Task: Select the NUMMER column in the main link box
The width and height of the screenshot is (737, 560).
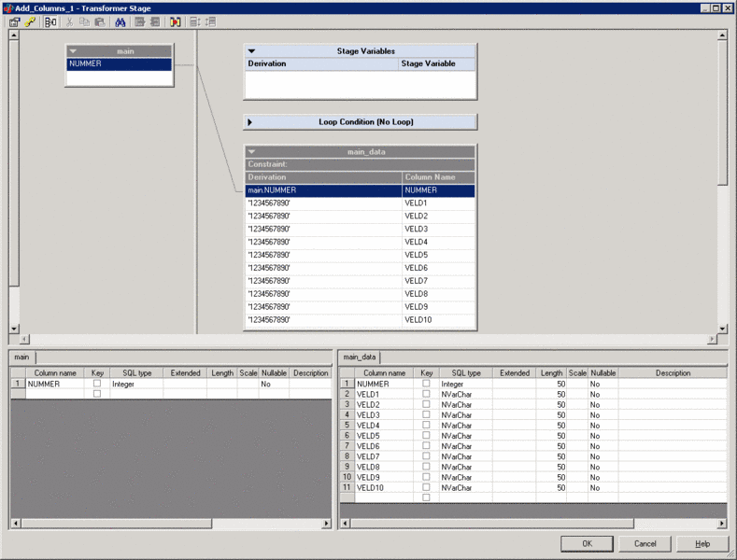Action: point(119,63)
